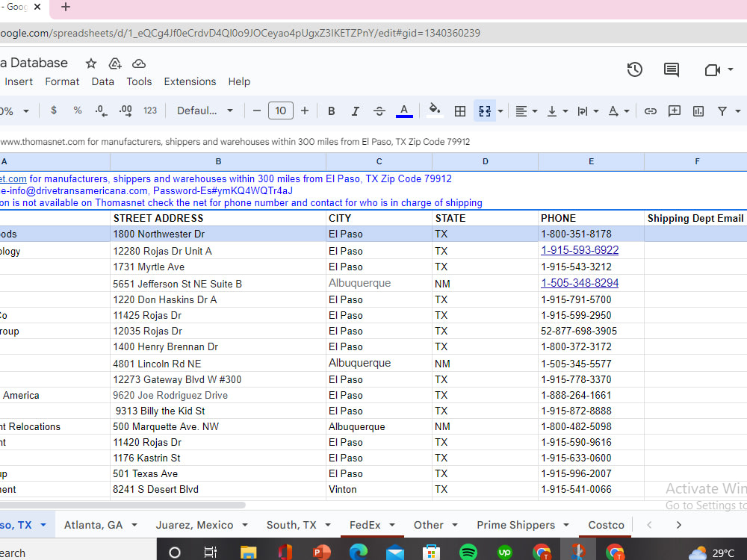This screenshot has width=747, height=560.
Task: Create a filter funnel icon
Action: [x=722, y=111]
